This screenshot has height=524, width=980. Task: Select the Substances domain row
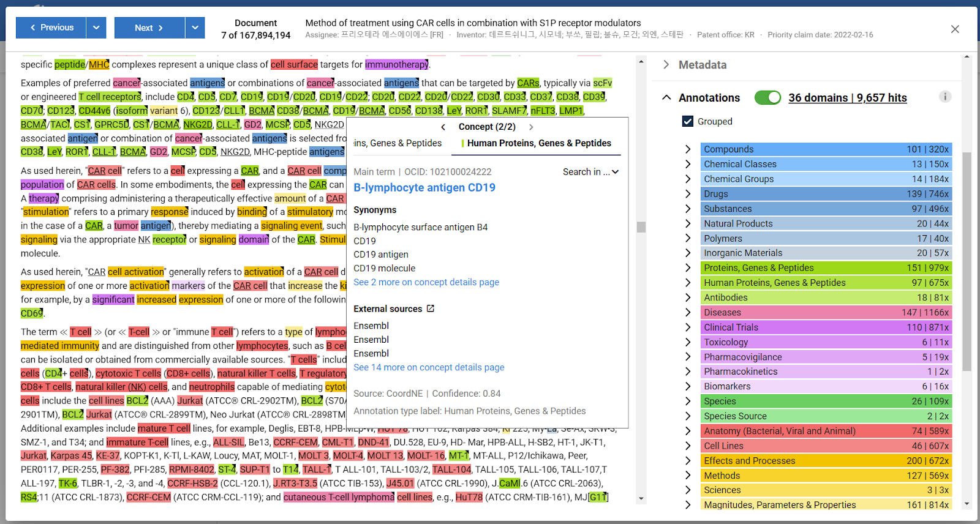[826, 209]
